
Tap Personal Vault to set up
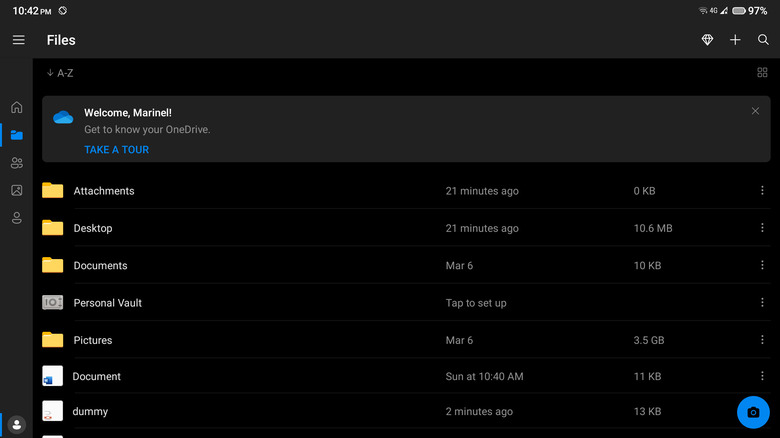coord(108,303)
